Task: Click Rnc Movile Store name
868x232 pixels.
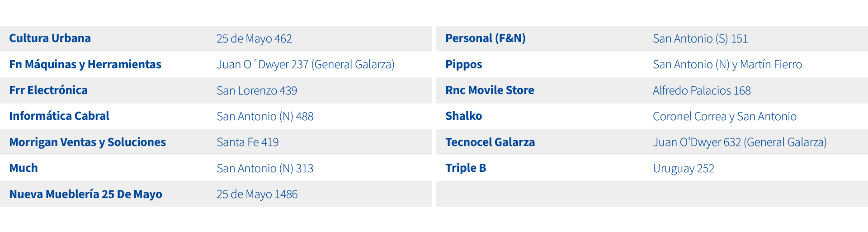Action: (490, 90)
